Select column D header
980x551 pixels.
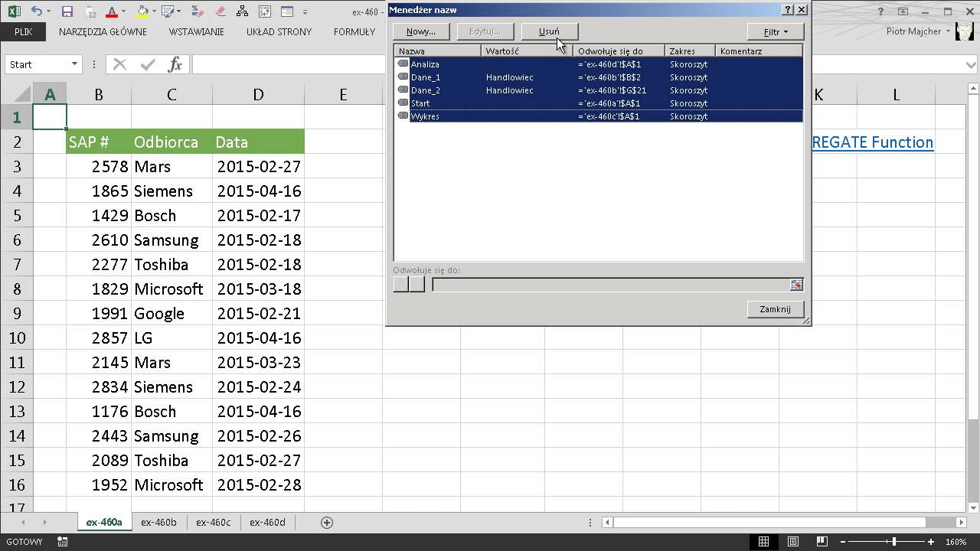tap(258, 94)
